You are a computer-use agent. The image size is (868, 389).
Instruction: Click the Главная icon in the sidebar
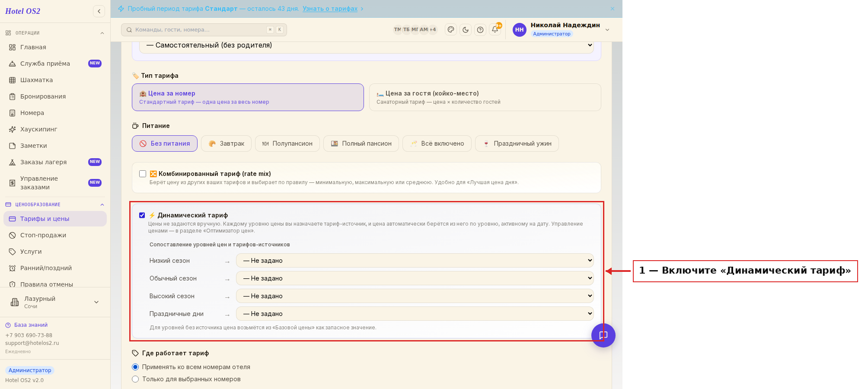[13, 47]
